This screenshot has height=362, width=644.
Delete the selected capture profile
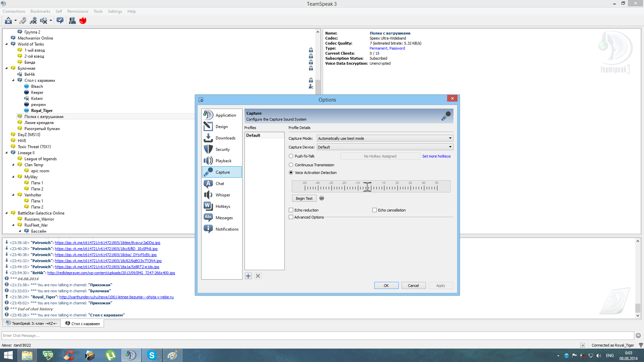tap(258, 276)
